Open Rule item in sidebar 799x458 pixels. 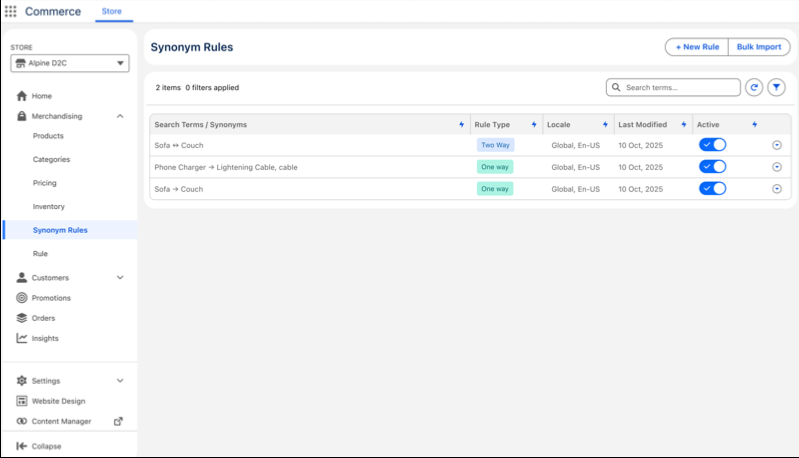[40, 254]
